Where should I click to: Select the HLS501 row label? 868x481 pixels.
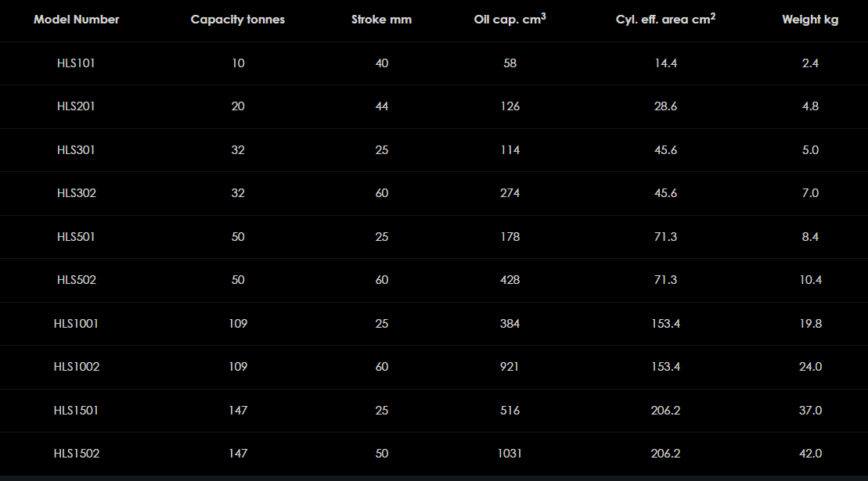[x=77, y=237]
